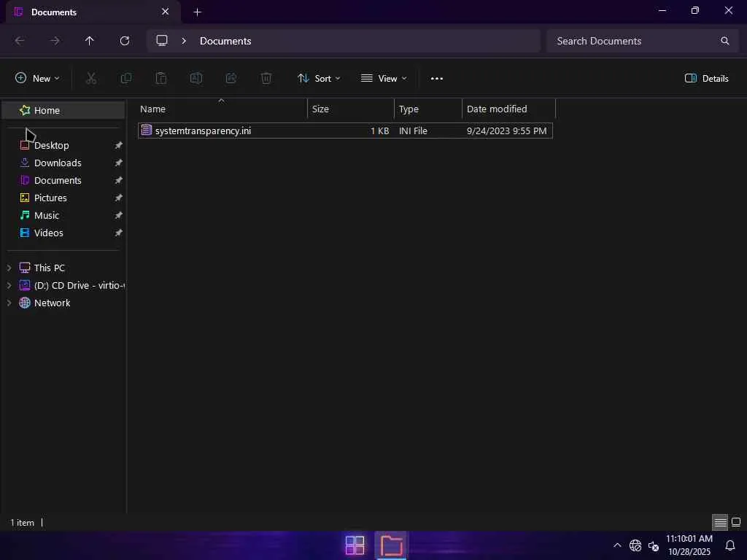Select the systemtransparency.ini file
The height and width of the screenshot is (560, 747).
pos(345,131)
